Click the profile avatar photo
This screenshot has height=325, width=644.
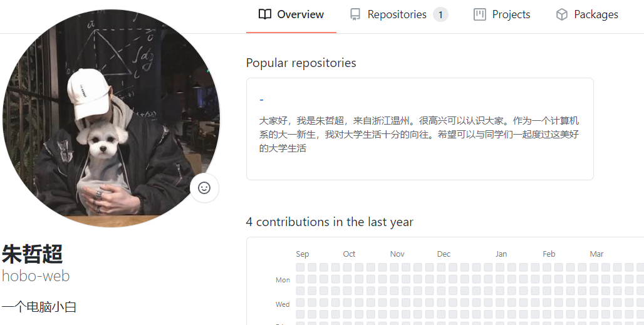click(111, 118)
